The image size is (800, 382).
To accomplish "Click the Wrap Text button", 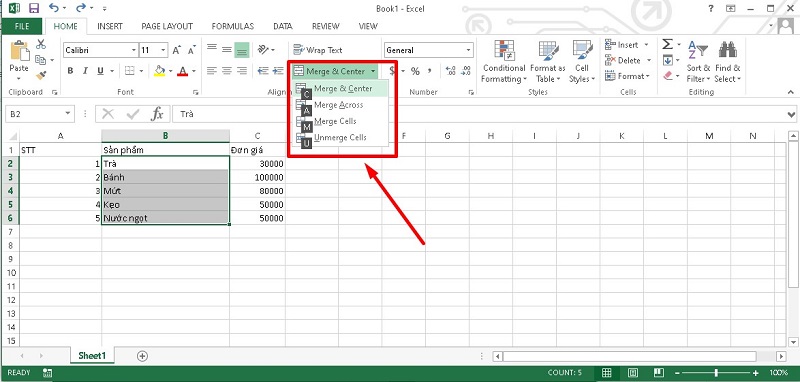I will coord(317,50).
